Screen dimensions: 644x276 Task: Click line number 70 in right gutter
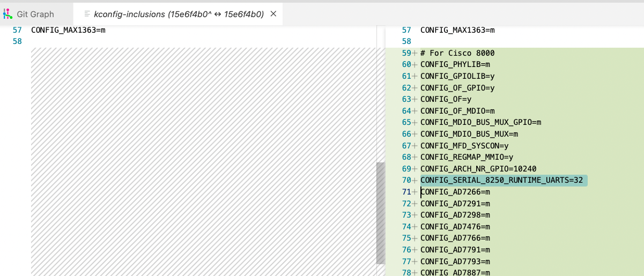click(406, 180)
